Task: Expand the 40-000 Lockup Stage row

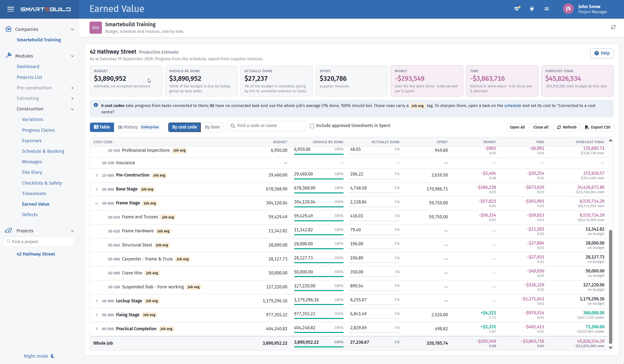Action: 97,301
